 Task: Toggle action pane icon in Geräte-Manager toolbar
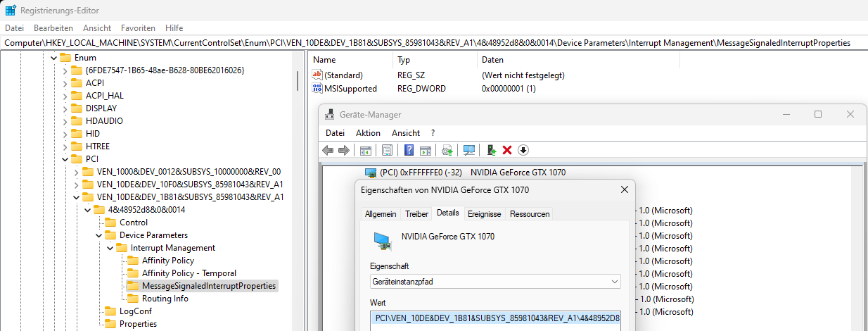[x=425, y=150]
